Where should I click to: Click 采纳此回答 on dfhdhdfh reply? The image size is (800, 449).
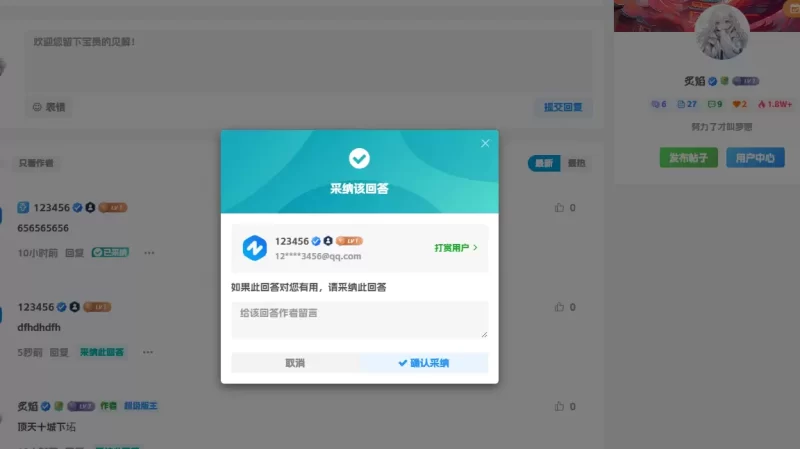tap(102, 352)
